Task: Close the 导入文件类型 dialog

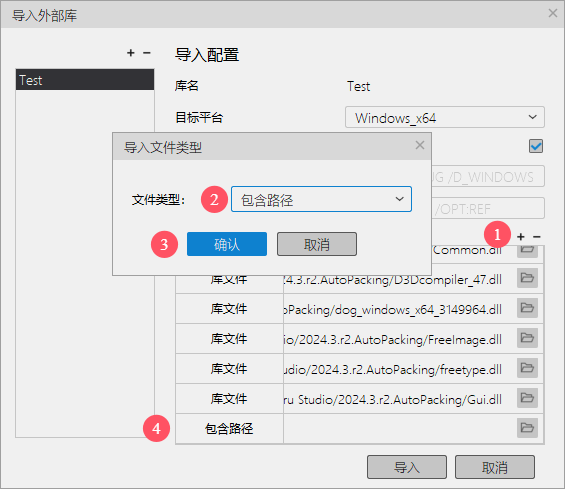Action: point(420,145)
